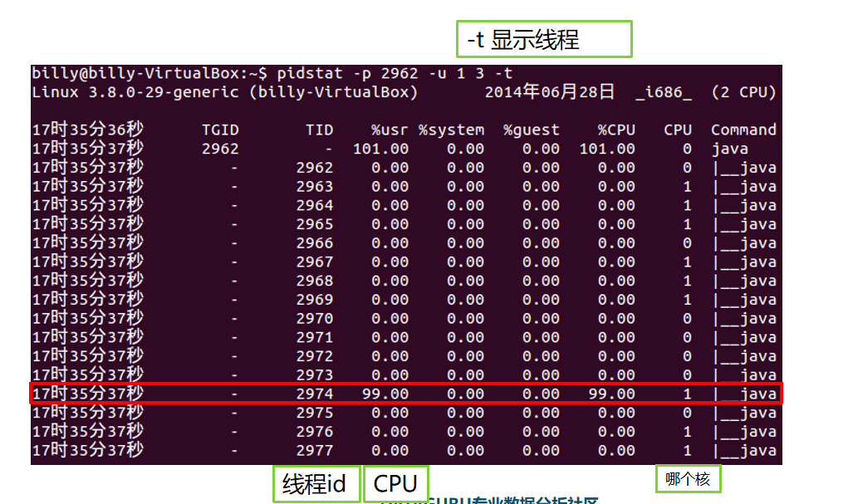Select thread ID 2977 in last row
The width and height of the screenshot is (848, 504).
[314, 450]
